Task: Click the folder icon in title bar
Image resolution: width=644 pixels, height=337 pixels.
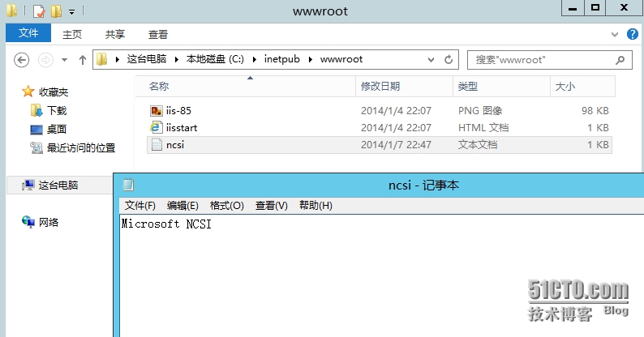Action: tap(11, 11)
